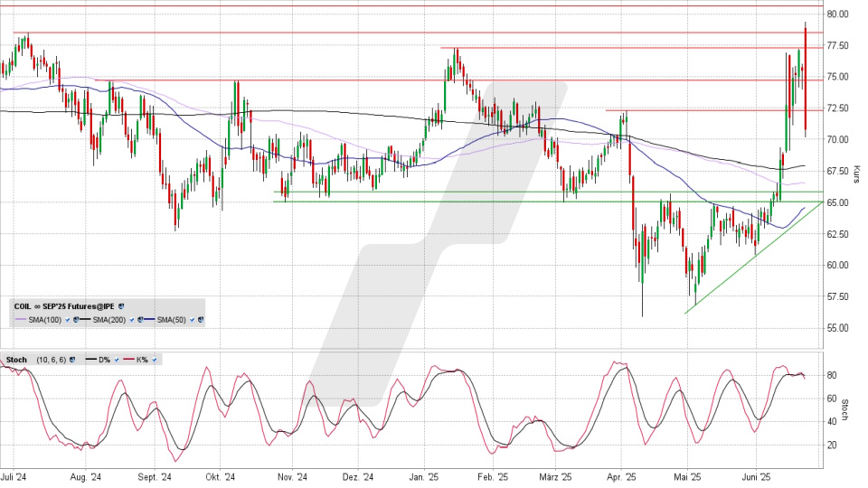
Task: Toggle the D% line checkbox
Action: coord(117,360)
